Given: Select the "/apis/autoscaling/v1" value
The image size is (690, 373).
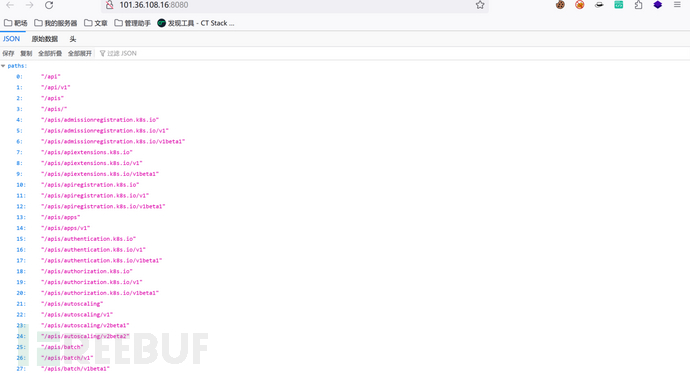Looking at the screenshot, I should click(x=77, y=314).
